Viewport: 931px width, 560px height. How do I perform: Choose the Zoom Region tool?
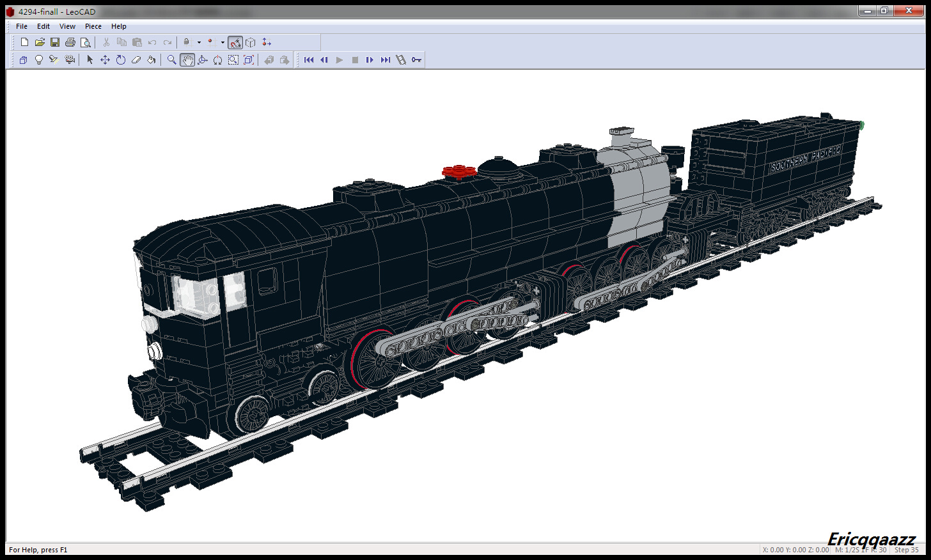point(233,59)
